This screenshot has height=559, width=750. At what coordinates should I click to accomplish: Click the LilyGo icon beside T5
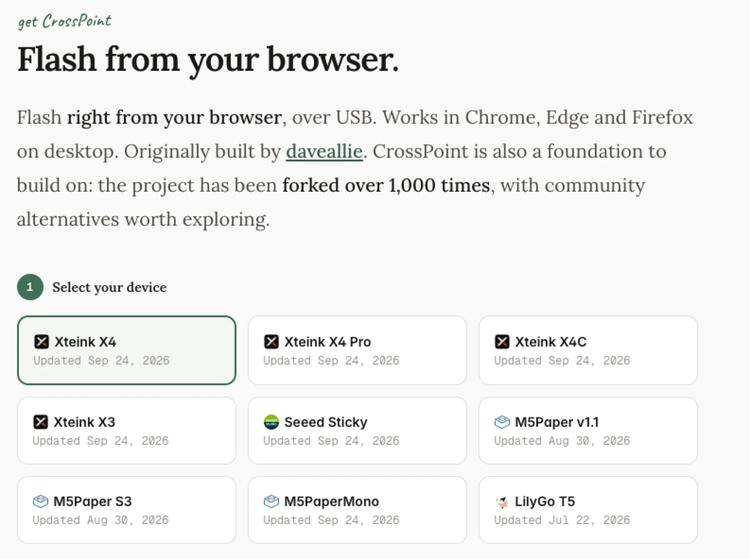pos(502,502)
